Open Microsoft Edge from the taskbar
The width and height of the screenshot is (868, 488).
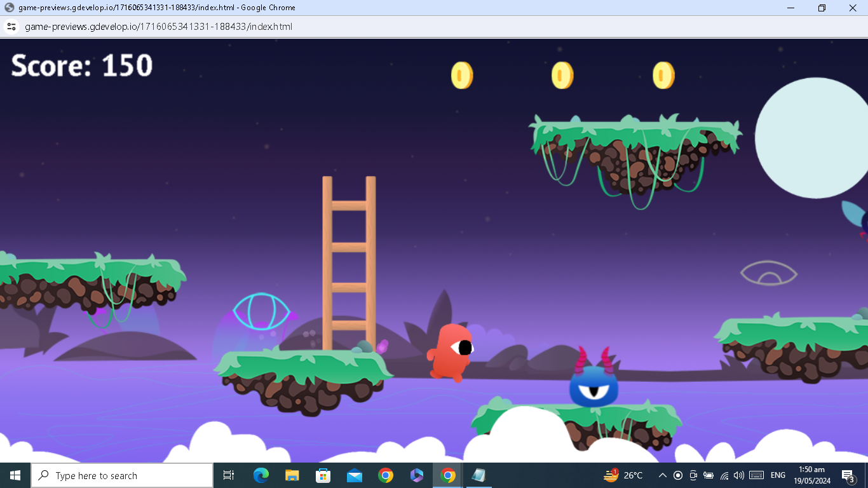261,475
